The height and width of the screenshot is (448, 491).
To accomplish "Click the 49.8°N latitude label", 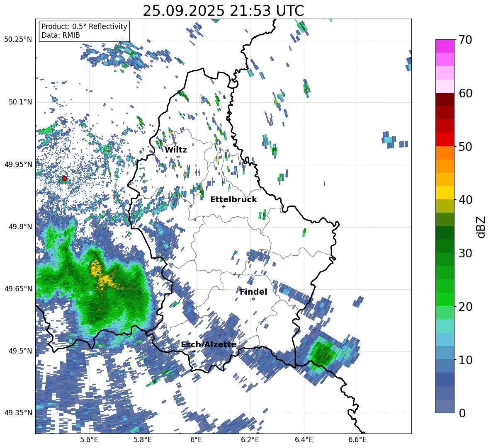I will pos(20,227).
